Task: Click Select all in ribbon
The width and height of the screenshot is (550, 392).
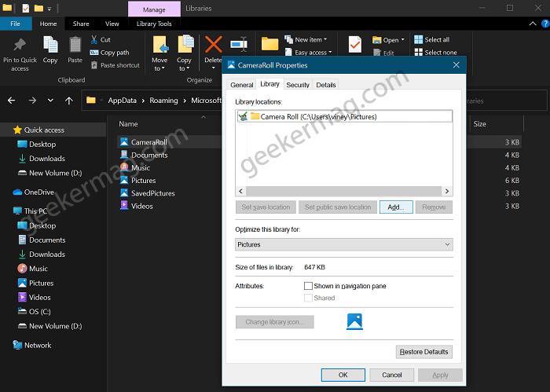Action: (x=432, y=39)
